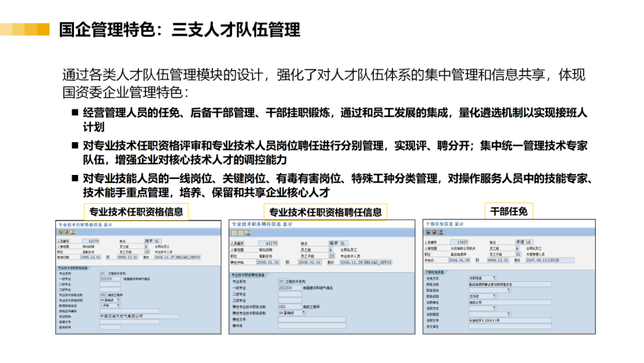Click the 082 field in 职务聘任信息 window
This screenshot has width=644, height=363.
290,307
